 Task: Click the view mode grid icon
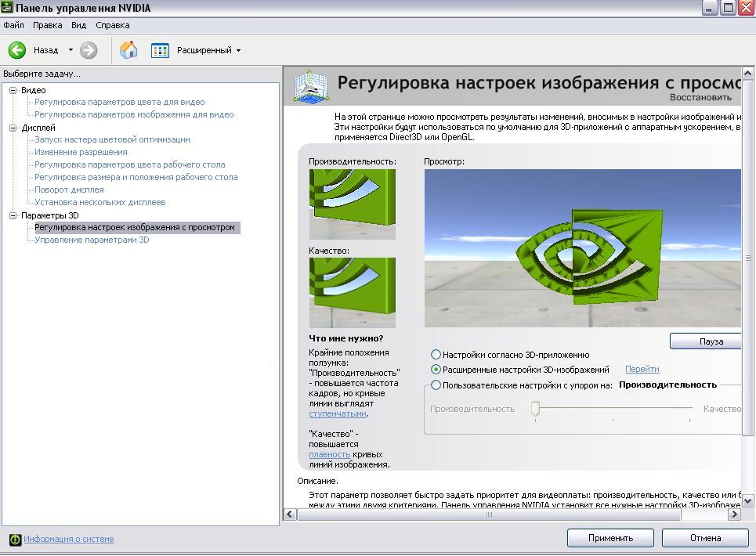[x=160, y=50]
